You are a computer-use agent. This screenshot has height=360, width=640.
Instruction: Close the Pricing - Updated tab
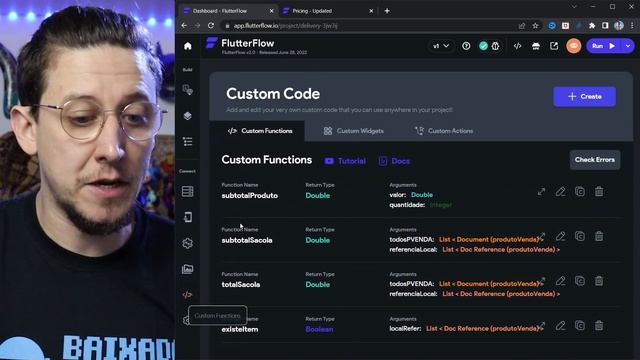371,11
